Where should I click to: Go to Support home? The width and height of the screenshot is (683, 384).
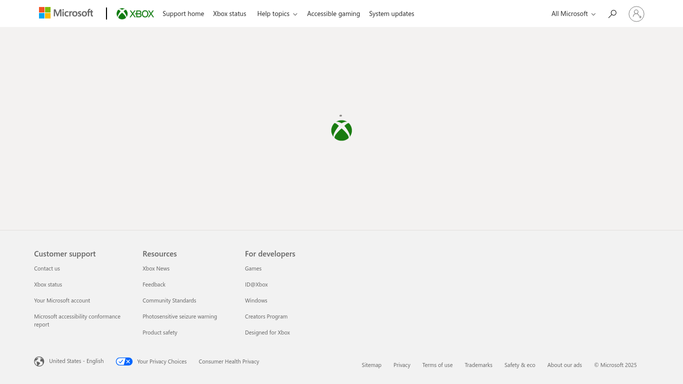point(183,14)
